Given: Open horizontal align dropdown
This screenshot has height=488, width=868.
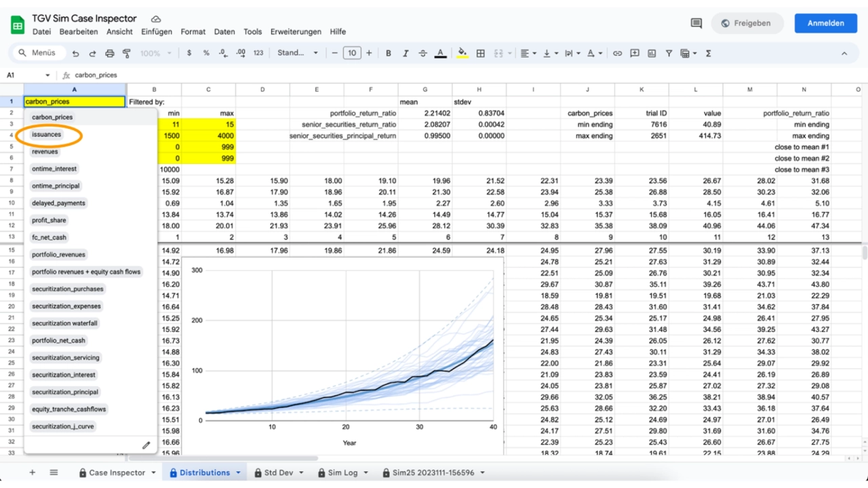Looking at the screenshot, I should coord(528,54).
